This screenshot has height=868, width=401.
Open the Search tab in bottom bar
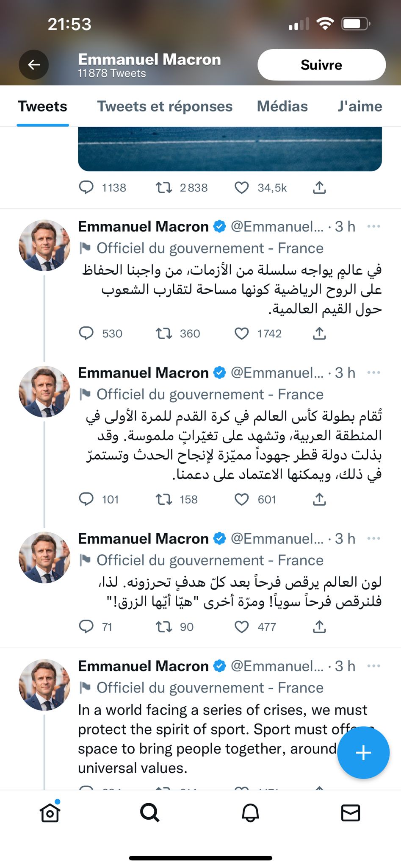(x=150, y=812)
